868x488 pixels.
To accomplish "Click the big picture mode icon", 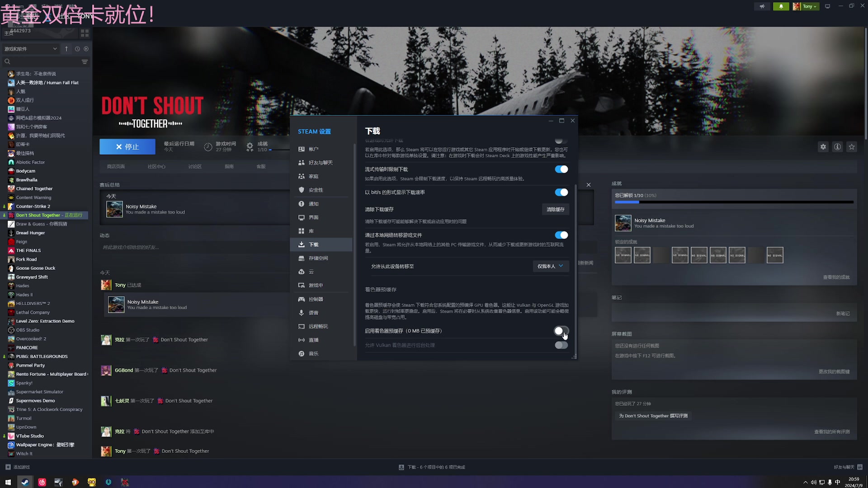I will [x=827, y=6].
